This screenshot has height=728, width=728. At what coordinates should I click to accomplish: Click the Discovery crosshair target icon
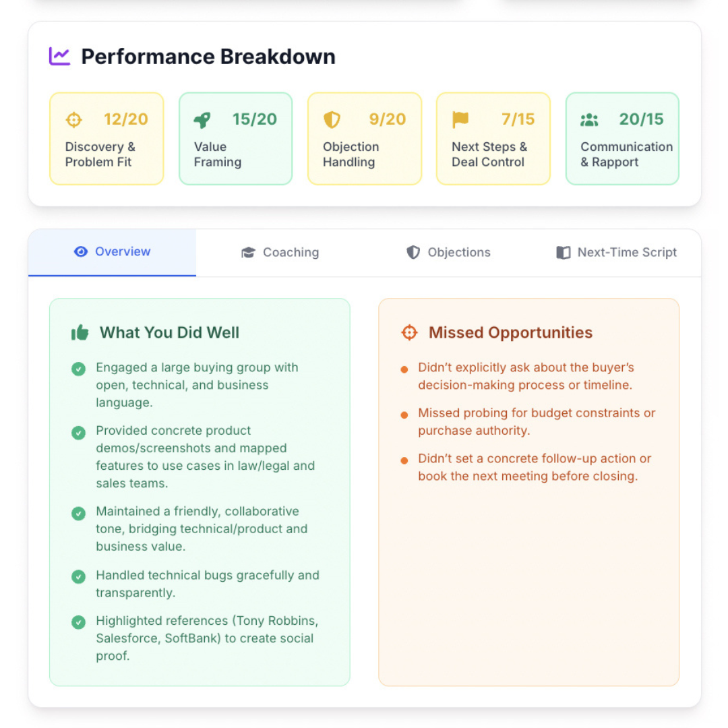click(73, 120)
